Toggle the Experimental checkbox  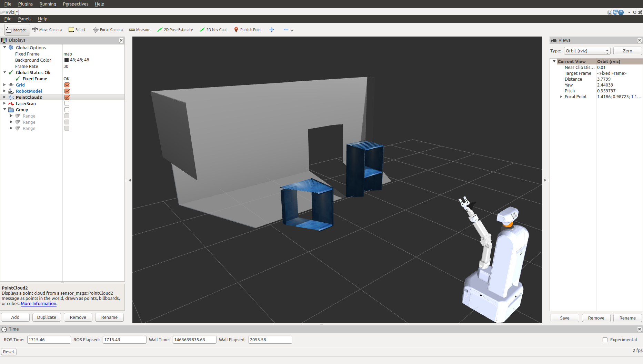pyautogui.click(x=605, y=340)
